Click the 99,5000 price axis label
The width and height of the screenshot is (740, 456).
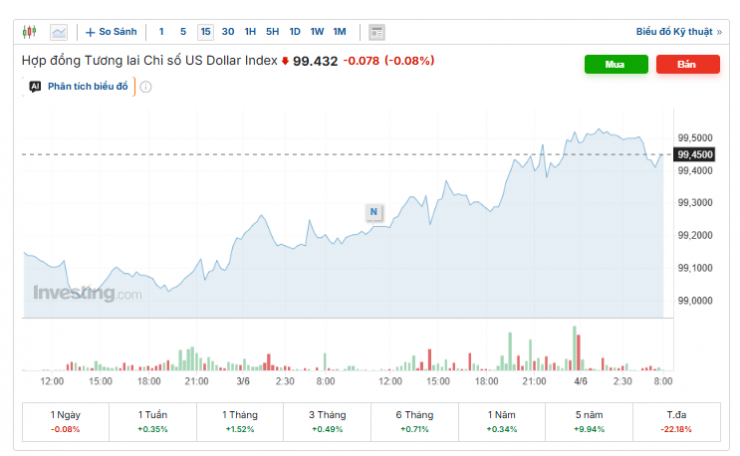695,138
